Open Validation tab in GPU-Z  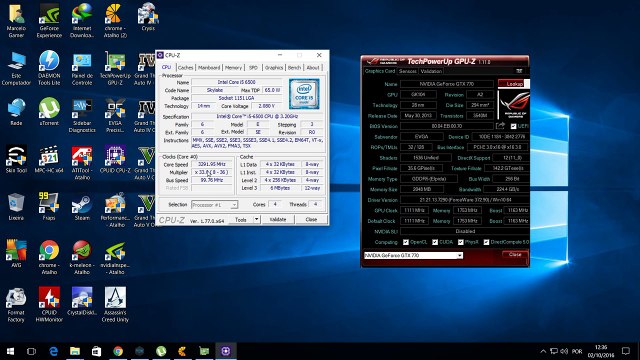431,71
